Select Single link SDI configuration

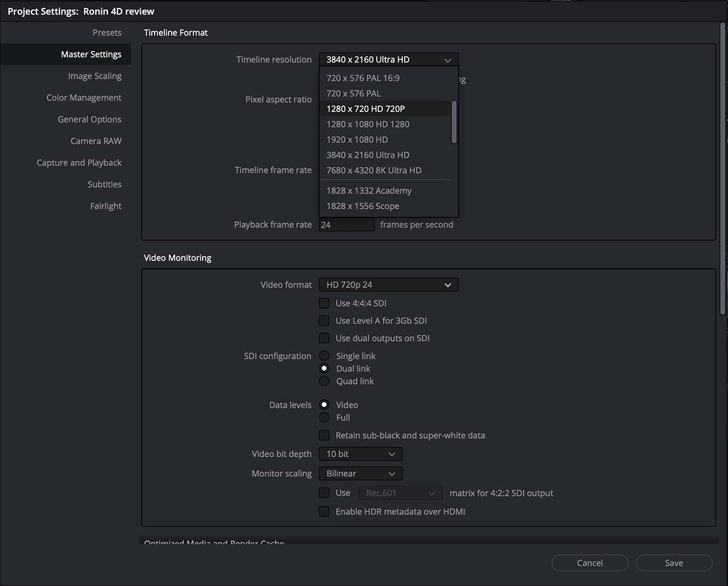pos(325,356)
